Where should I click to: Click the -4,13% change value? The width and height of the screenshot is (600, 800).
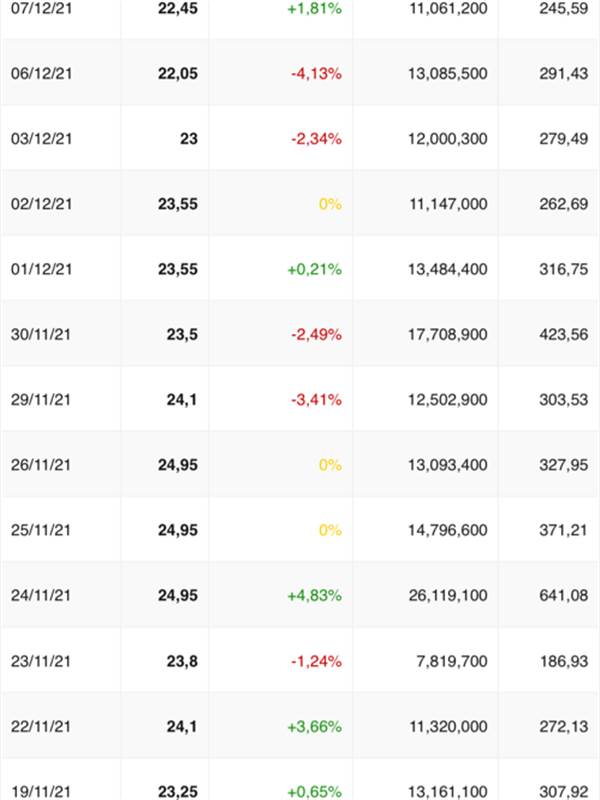316,74
